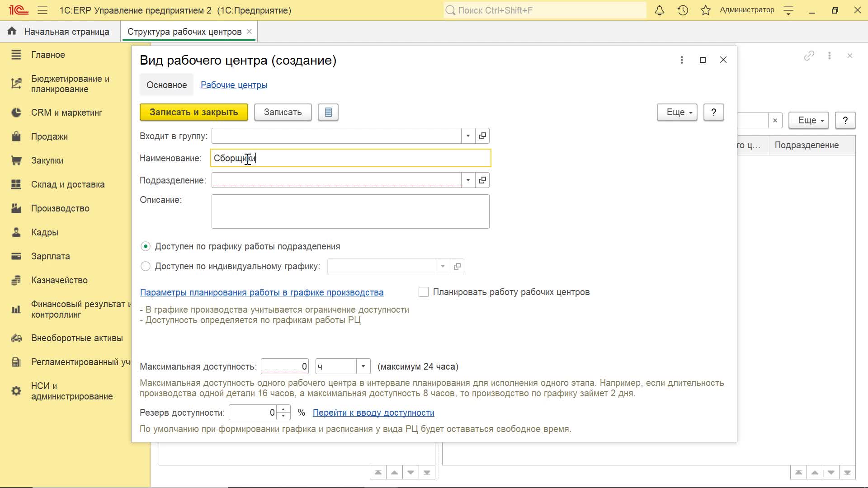Screen dimensions: 868x488
Task: Open the Производство section
Action: [60, 208]
